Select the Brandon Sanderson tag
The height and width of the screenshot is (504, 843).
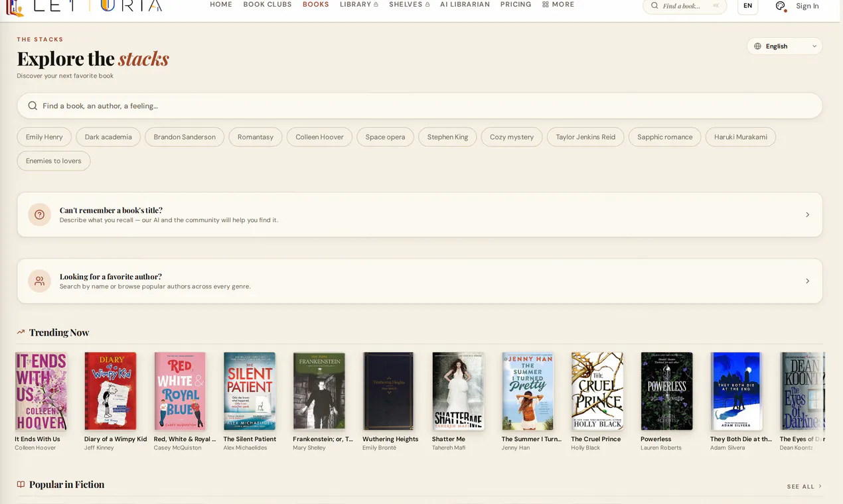[x=185, y=137]
